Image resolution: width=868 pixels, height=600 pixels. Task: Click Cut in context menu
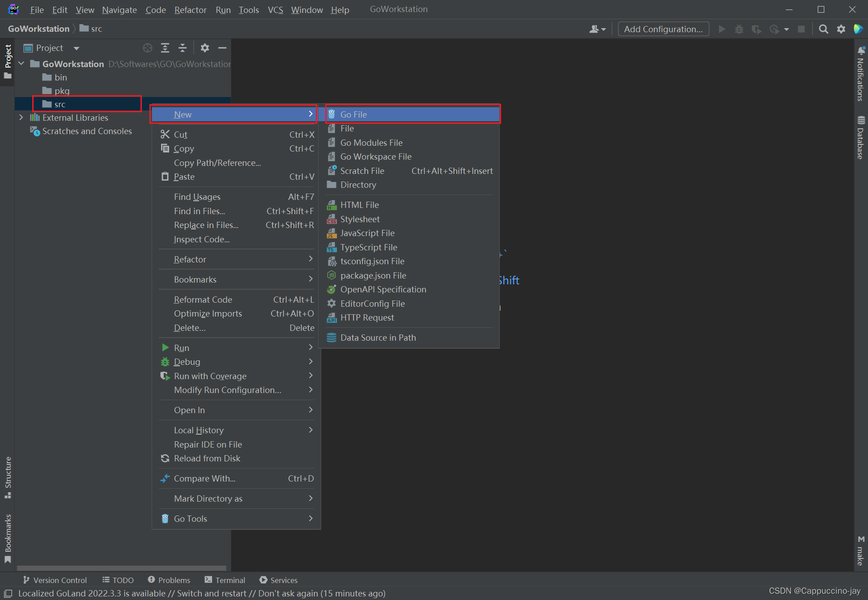(237, 135)
